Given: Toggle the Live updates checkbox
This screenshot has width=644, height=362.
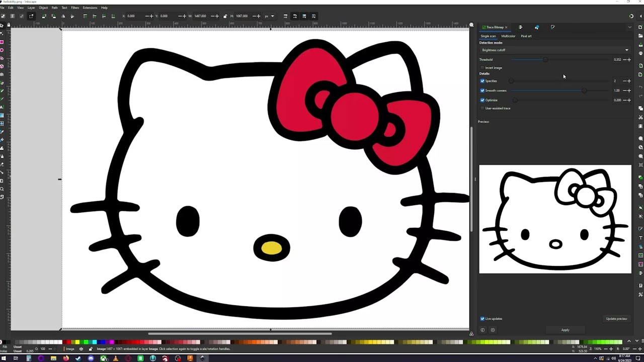Looking at the screenshot, I should point(482,319).
